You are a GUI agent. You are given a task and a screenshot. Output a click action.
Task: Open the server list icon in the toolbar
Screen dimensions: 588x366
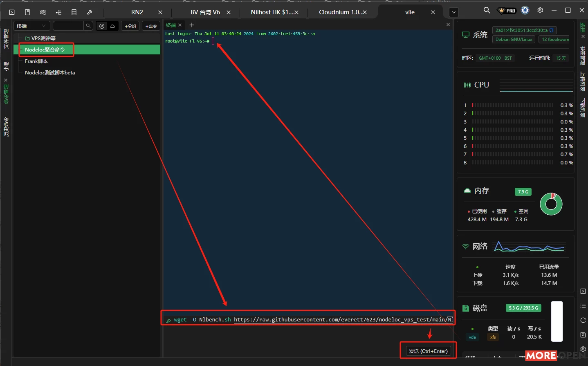(x=74, y=12)
